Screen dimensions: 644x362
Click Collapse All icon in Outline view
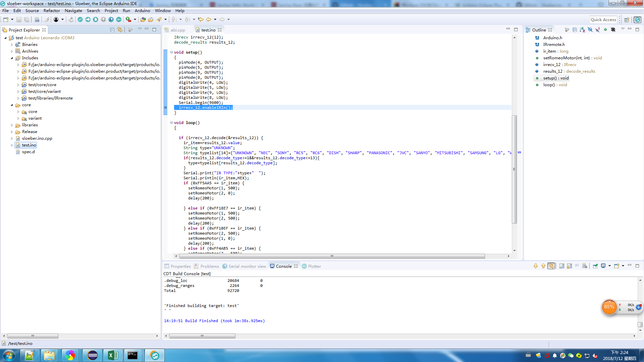pyautogui.click(x=575, y=30)
